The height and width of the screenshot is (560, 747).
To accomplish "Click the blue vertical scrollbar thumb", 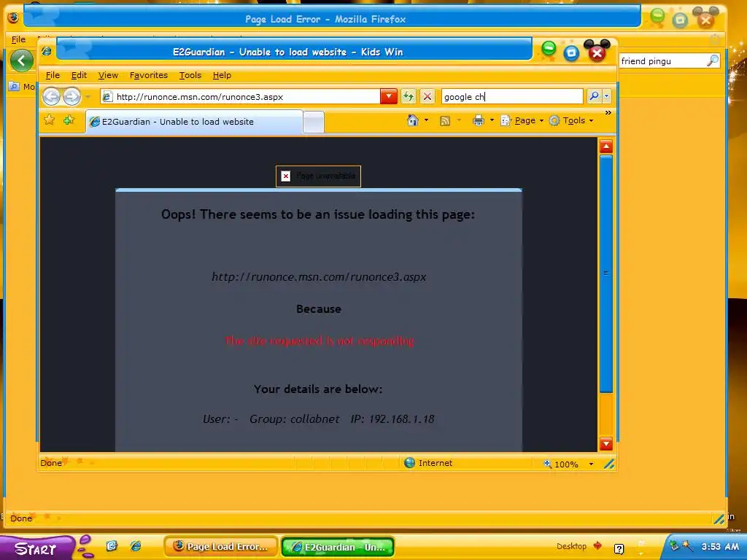I will pos(606,274).
